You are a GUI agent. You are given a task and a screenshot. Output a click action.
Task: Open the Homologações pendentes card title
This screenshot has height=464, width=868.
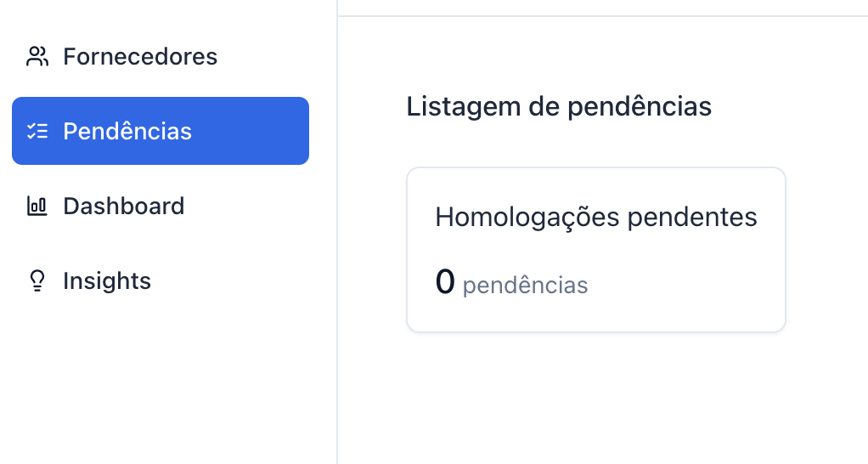[596, 218]
